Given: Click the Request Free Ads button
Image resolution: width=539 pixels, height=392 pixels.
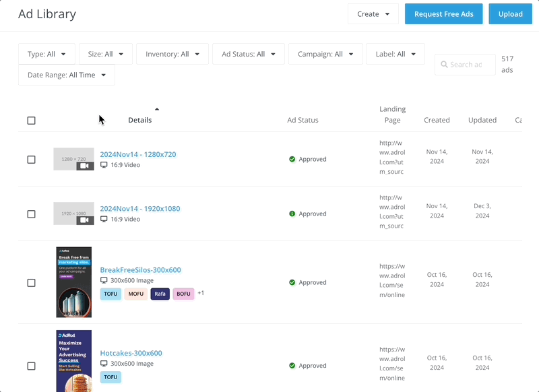Looking at the screenshot, I should (443, 14).
